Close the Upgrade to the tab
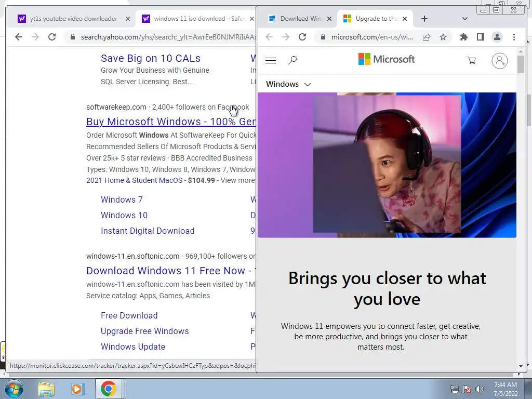The image size is (532, 399). 404,19
